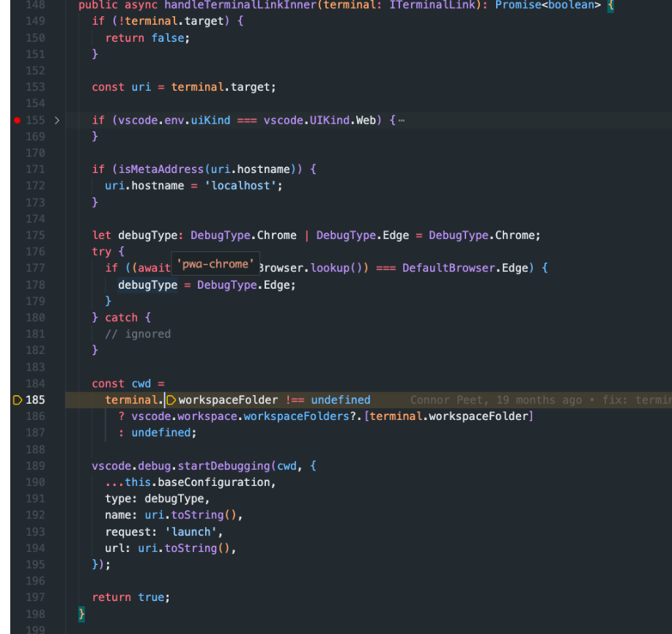Click 'return true;' on line 197
Viewport: 672px width, 634px height.
coord(130,597)
